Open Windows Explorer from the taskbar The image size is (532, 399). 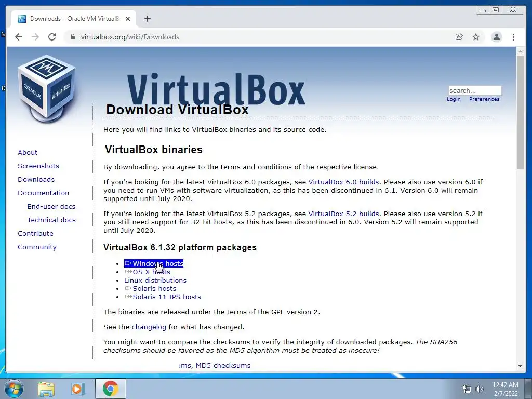46,389
